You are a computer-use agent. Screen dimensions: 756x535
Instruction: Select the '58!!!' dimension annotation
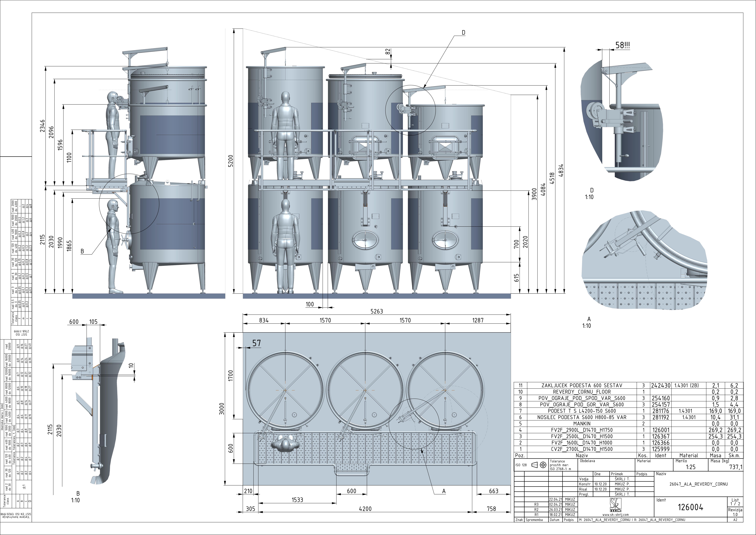tap(623, 45)
